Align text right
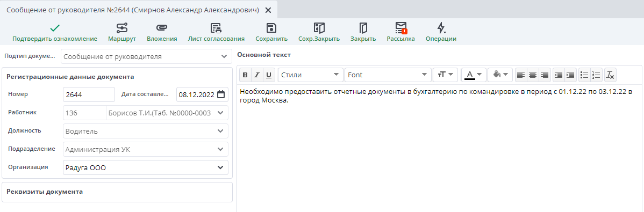The image size is (644, 212). 545,75
